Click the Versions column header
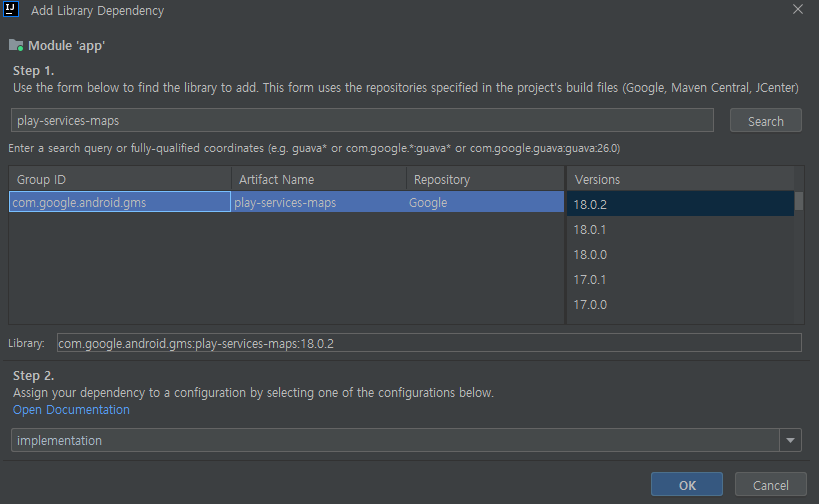 coord(680,179)
